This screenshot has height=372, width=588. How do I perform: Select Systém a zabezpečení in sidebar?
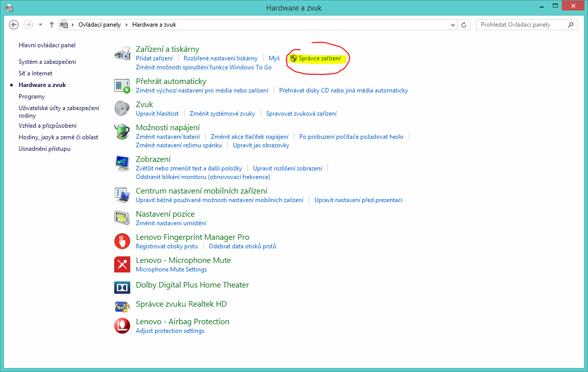(47, 62)
